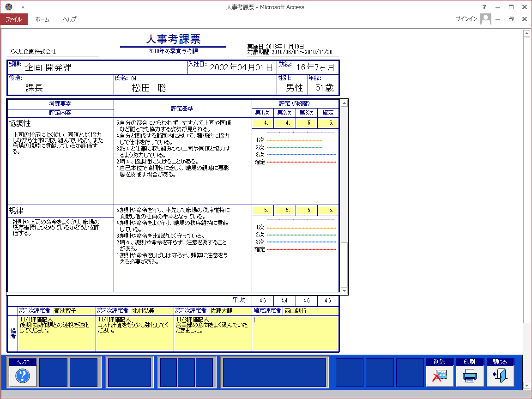Image resolution: width=532 pixels, height=399 pixels.
Task: Click the main window scroll up arrow
Action: (x=526, y=33)
